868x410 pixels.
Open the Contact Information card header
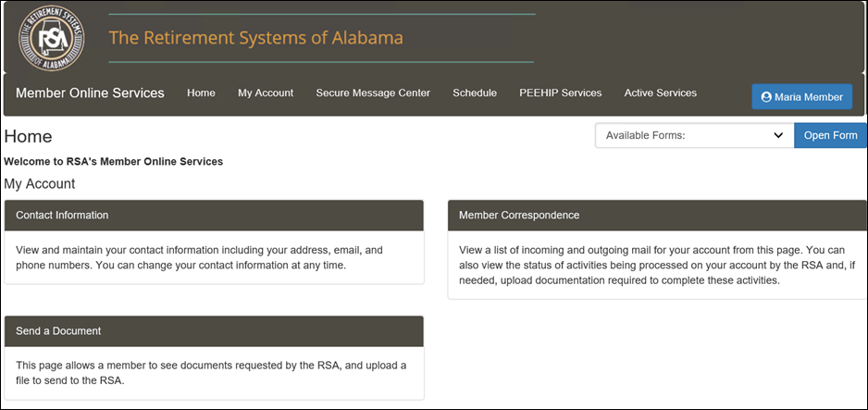(214, 216)
